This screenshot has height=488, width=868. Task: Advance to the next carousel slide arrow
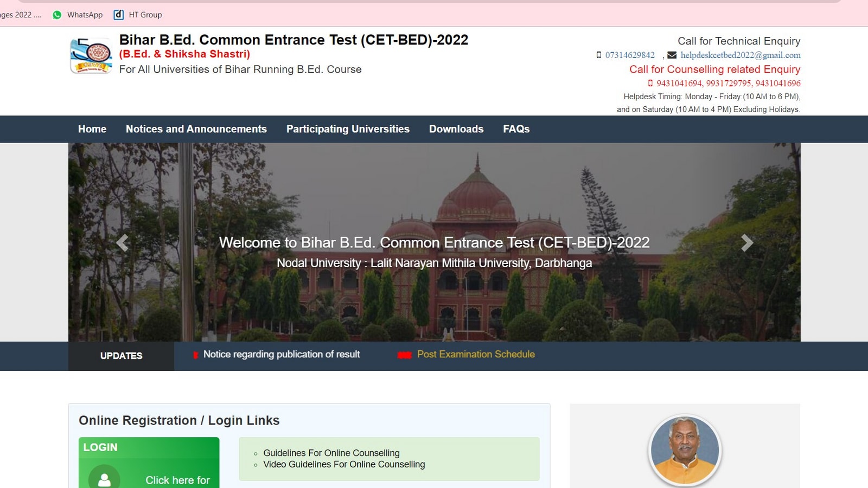click(x=747, y=242)
